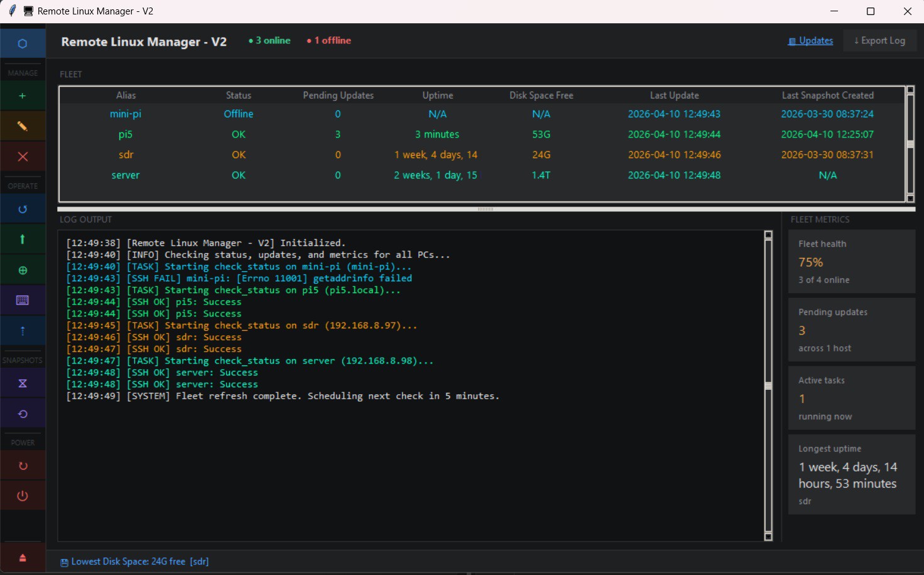Click the green up-arrow update icon
Viewport: 924px width, 575px height.
23,239
